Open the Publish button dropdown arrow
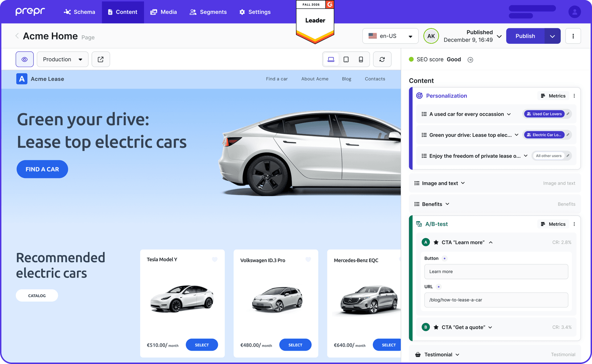Viewport: 592px width, 364px height. pos(553,36)
